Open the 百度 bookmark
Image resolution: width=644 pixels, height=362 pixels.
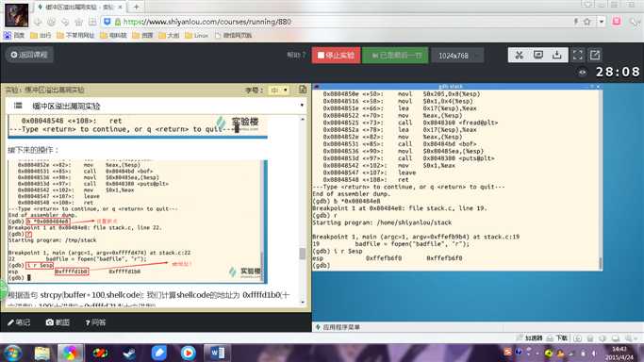click(x=14, y=35)
